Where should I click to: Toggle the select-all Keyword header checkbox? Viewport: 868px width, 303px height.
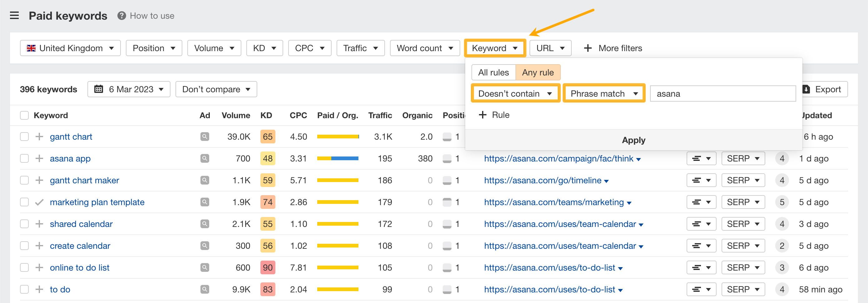click(24, 115)
